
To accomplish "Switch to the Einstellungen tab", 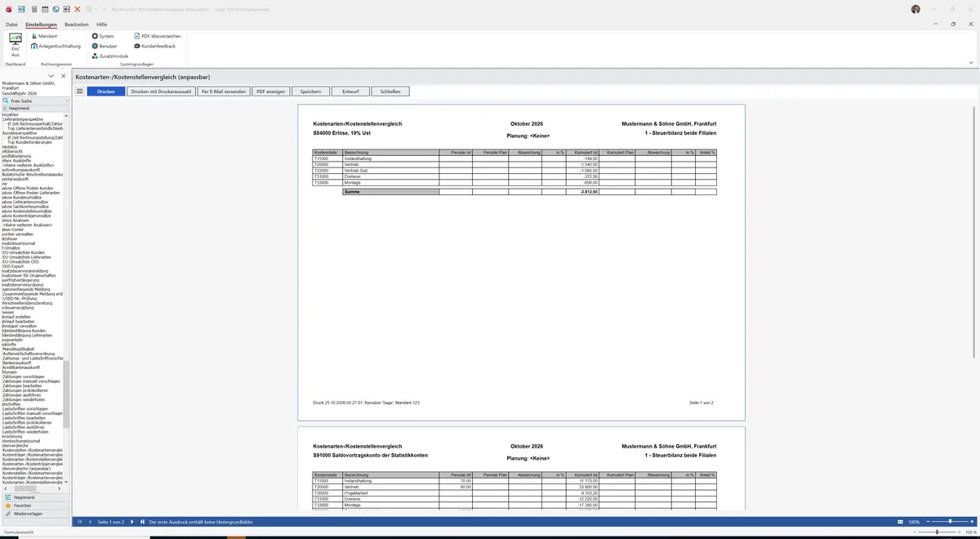I will [42, 24].
